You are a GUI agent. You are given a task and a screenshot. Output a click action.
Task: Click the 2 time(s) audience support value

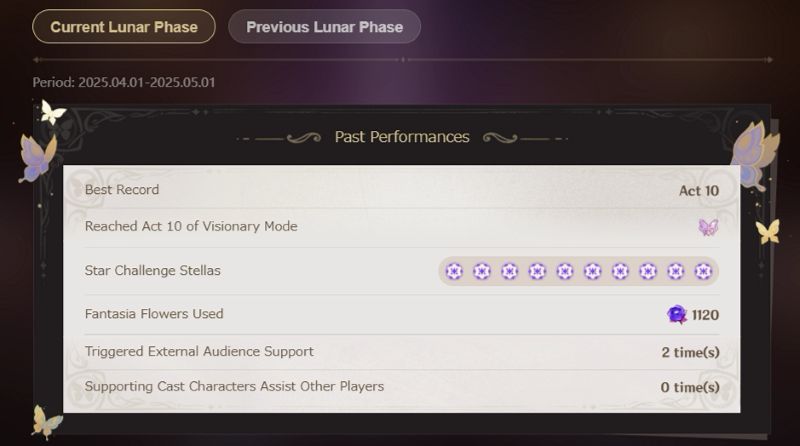[x=690, y=352]
